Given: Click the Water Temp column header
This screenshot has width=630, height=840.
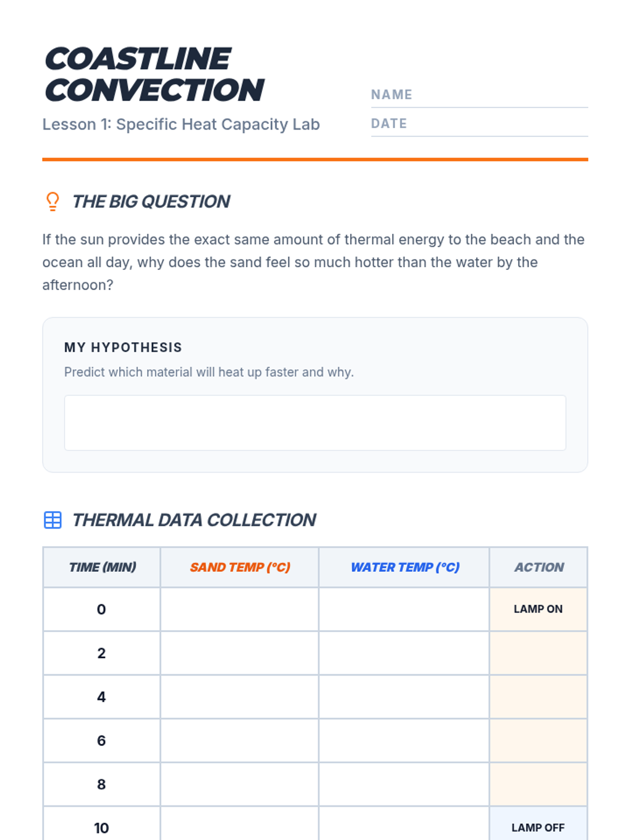Looking at the screenshot, I should (x=405, y=567).
